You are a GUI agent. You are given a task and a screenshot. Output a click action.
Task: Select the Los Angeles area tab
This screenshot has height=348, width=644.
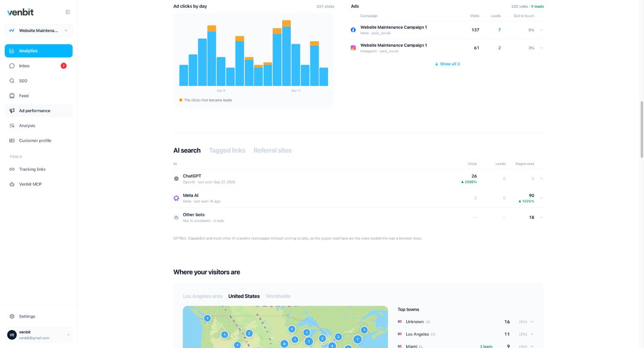click(203, 296)
